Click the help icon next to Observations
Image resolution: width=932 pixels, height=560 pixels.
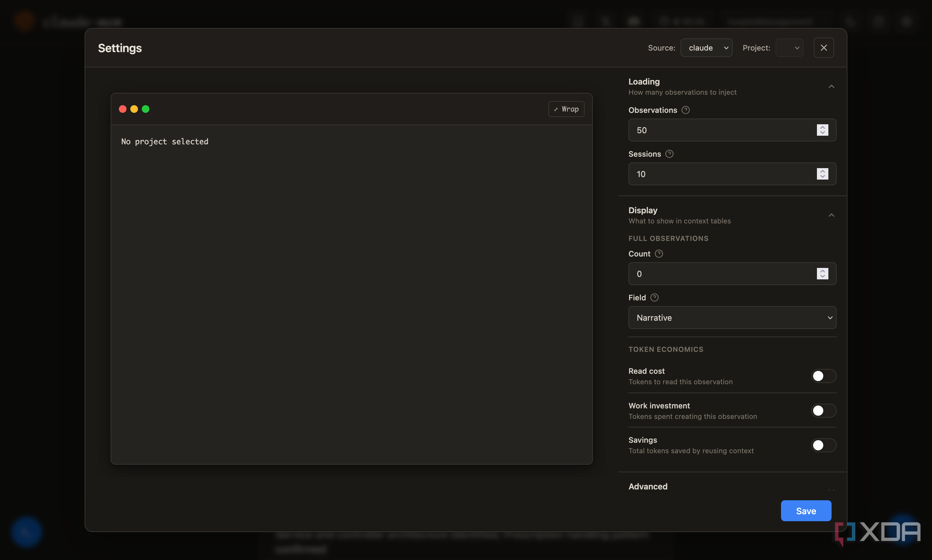pos(686,110)
